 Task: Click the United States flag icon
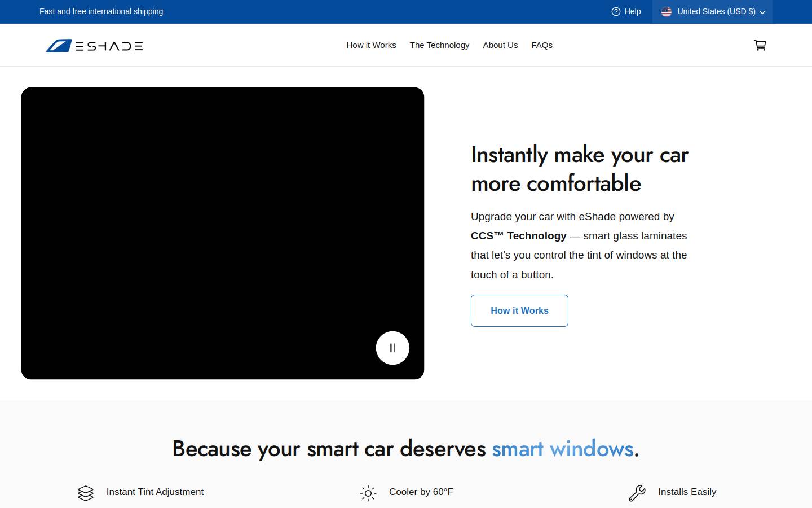tap(667, 11)
